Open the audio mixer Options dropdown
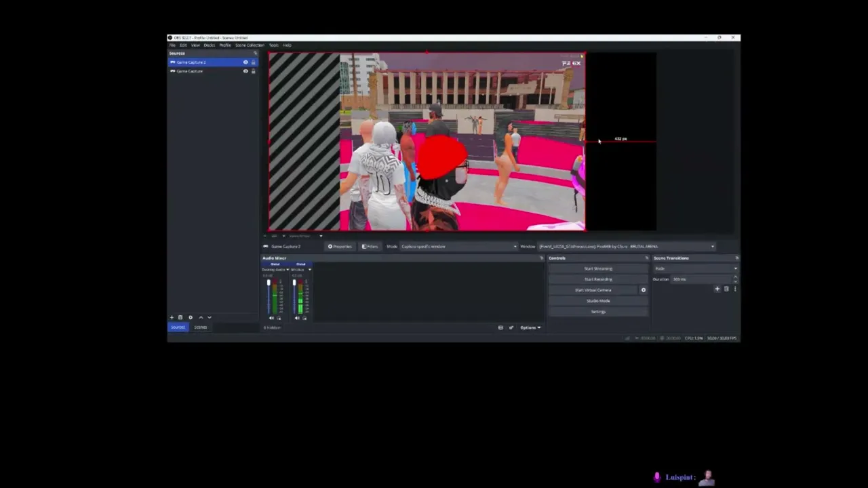 pos(530,327)
